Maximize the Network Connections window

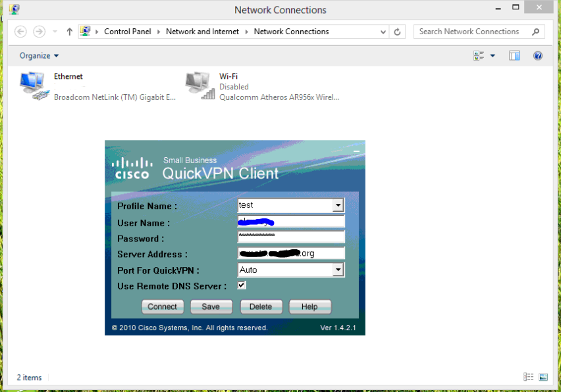coord(516,7)
